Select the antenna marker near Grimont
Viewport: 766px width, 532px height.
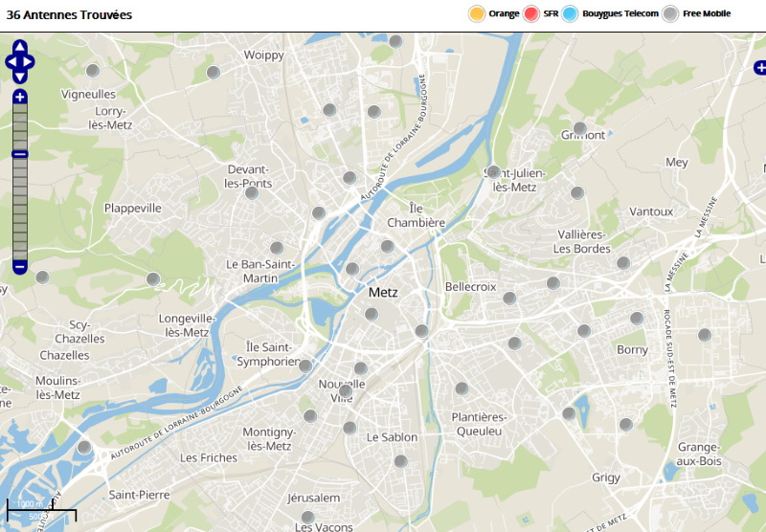(579, 128)
